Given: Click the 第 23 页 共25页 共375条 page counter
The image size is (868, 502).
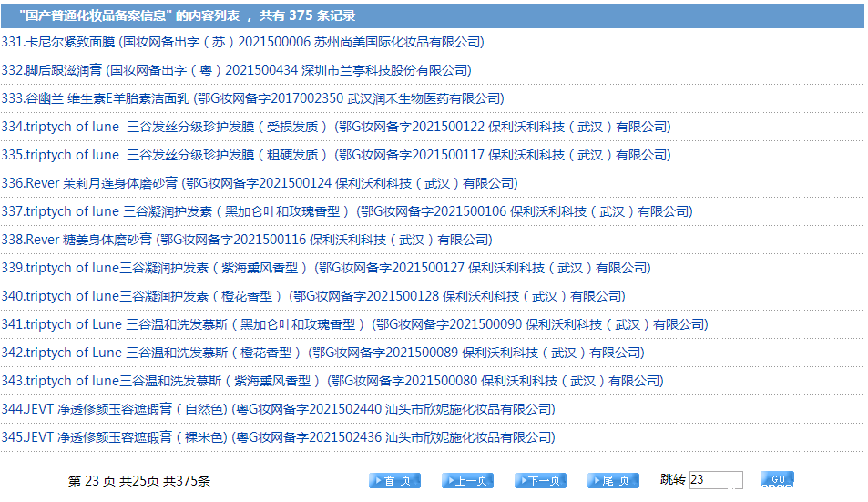Looking at the screenshot, I should 139,481.
